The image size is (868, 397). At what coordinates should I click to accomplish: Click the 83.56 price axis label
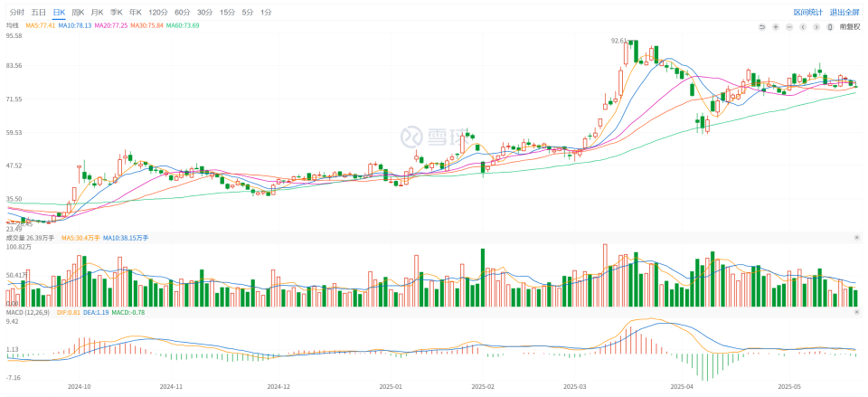14,66
